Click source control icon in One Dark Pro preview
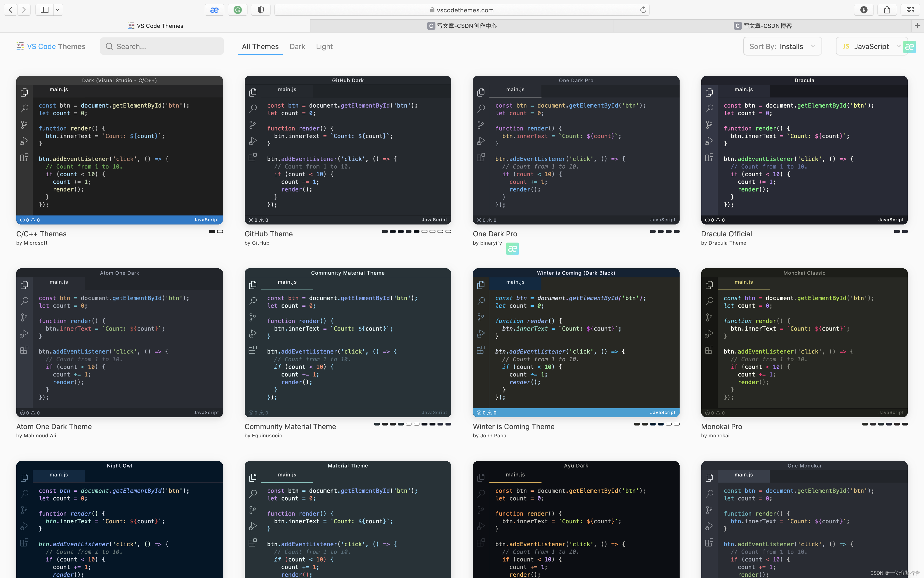 [481, 125]
